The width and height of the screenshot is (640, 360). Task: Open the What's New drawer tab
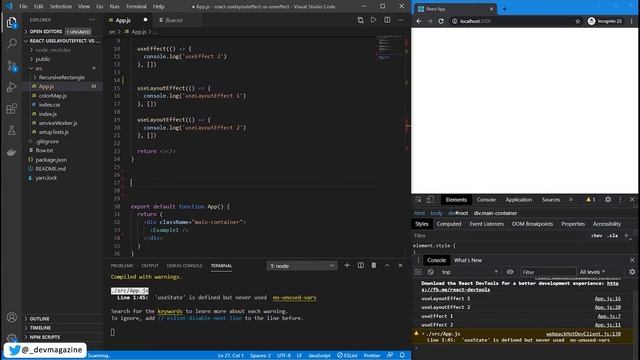click(x=468, y=260)
